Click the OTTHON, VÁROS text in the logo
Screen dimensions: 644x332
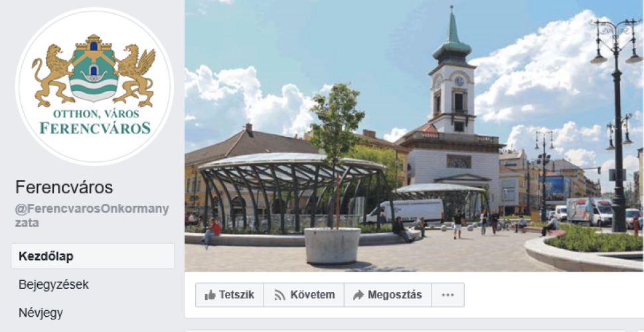tap(96, 114)
